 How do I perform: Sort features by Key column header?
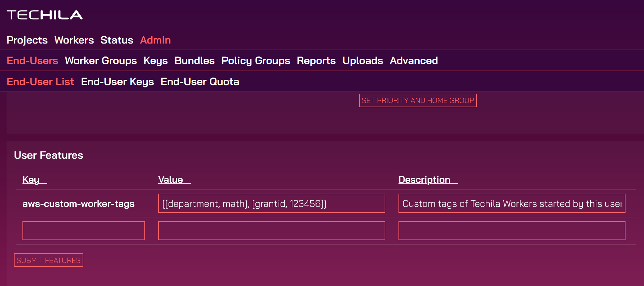[31, 180]
